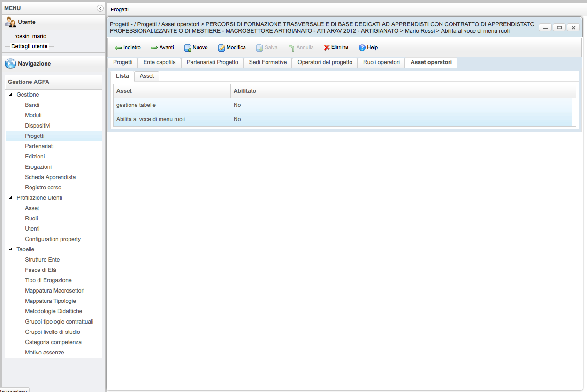Click the Modifica edit pencil icon
The height and width of the screenshot is (392, 587).
click(x=221, y=48)
